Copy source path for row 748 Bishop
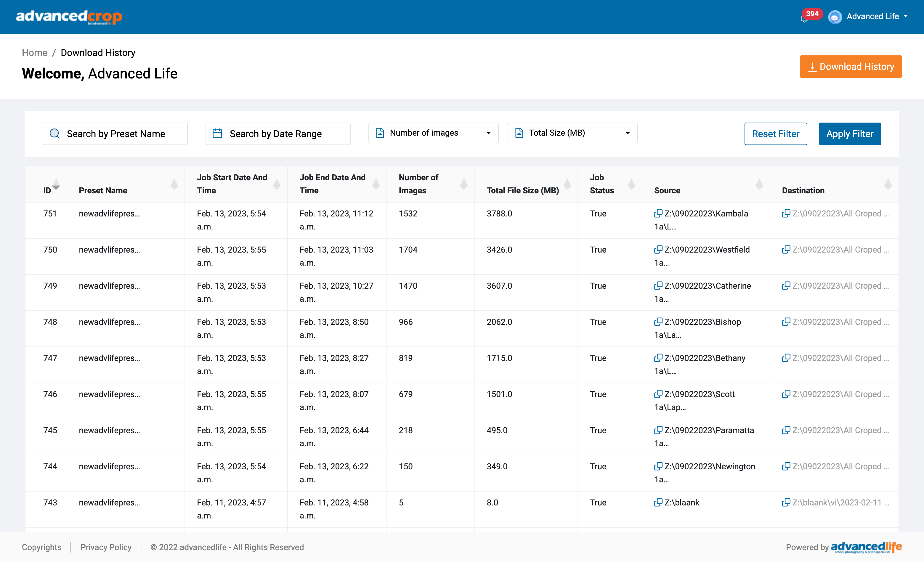Viewport: 924px width, 562px height. tap(658, 322)
